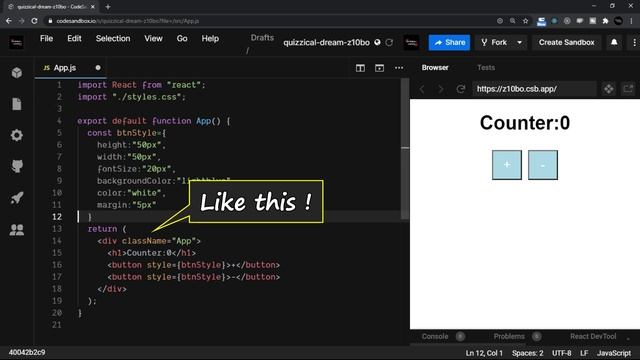Viewport: 640px width, 360px height.
Task: Click the CodeSandbox logo in the menu bar
Action: click(16, 42)
